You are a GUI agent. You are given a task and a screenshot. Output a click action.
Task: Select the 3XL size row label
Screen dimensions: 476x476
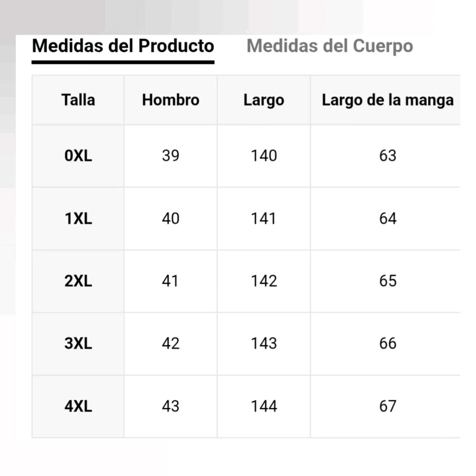click(78, 344)
